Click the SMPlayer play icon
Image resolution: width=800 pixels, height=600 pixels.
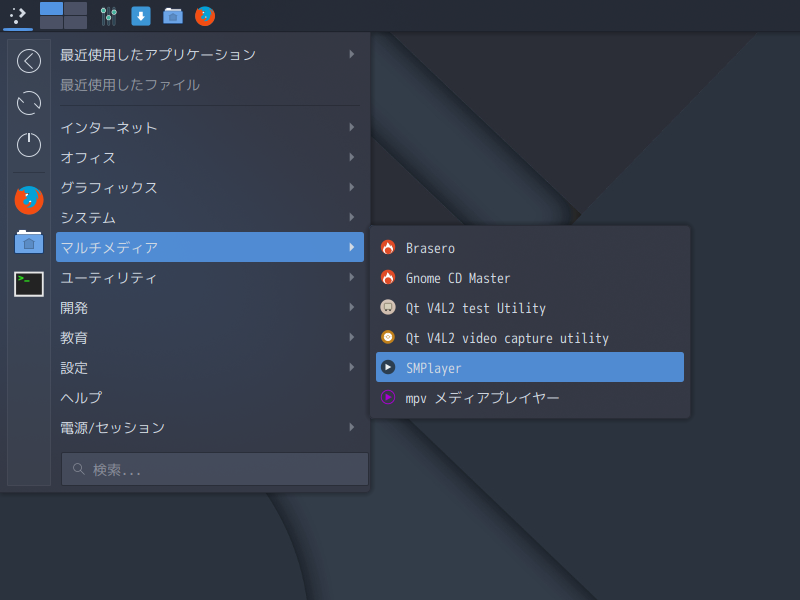[388, 367]
